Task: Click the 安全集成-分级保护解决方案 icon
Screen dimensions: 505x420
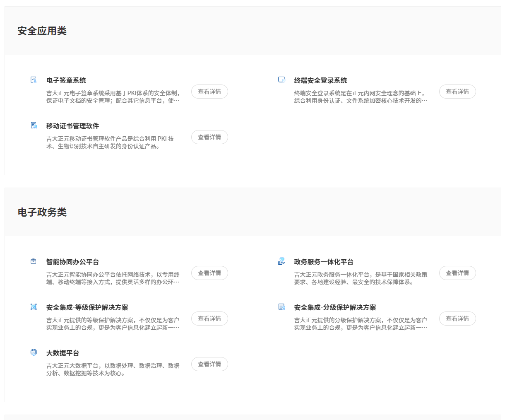Action: [x=281, y=307]
